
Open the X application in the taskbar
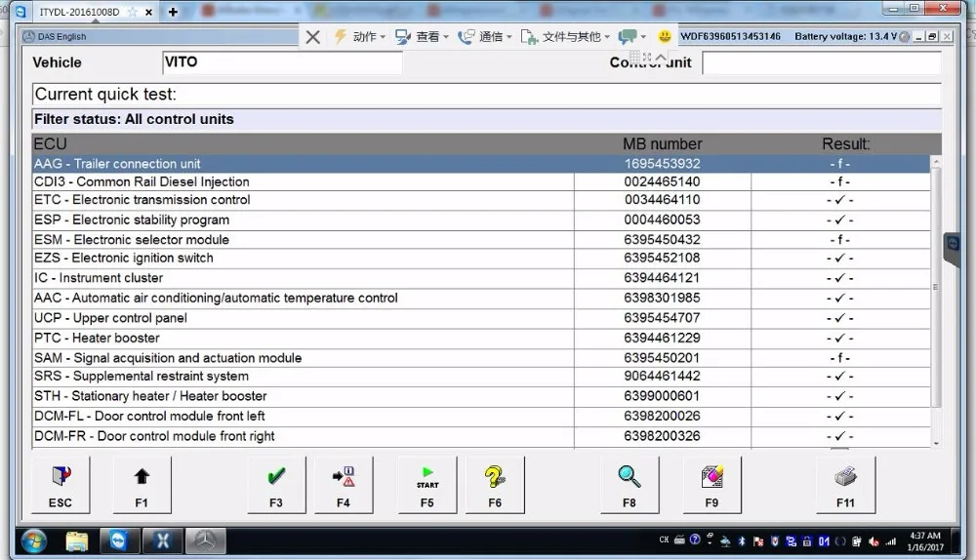[x=162, y=540]
